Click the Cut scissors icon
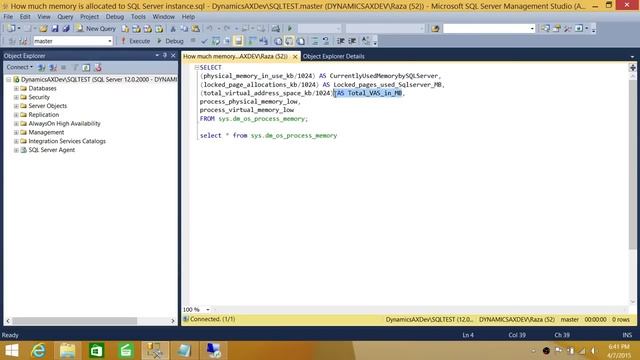 tap(173, 29)
